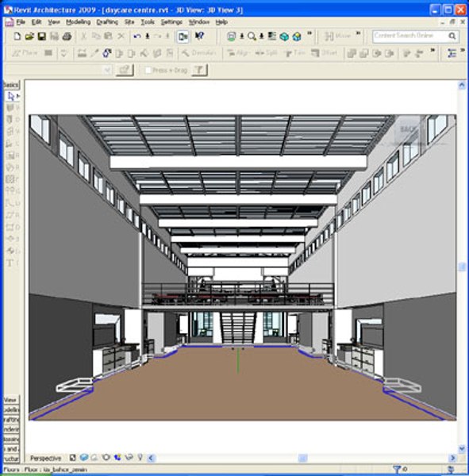Viewport: 469px width, 476px height.
Task: Click the search magnifier in Content Search
Action: [x=452, y=36]
